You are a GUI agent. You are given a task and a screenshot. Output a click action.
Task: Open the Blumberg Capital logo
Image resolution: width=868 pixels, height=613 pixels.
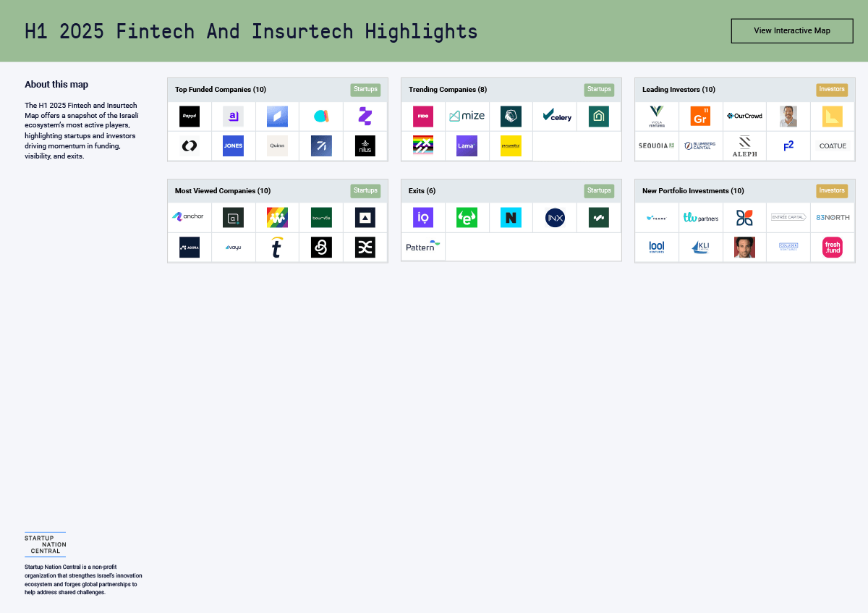coord(700,145)
